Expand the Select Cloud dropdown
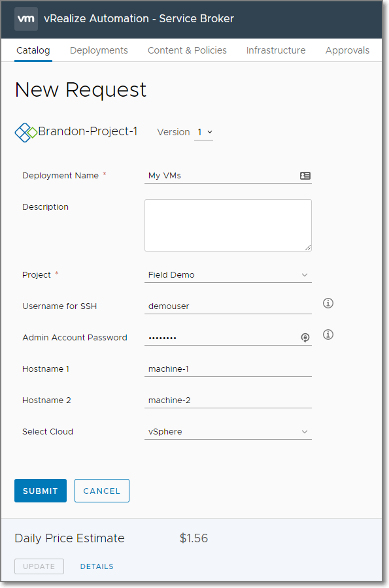This screenshot has height=588, width=389. (228, 432)
